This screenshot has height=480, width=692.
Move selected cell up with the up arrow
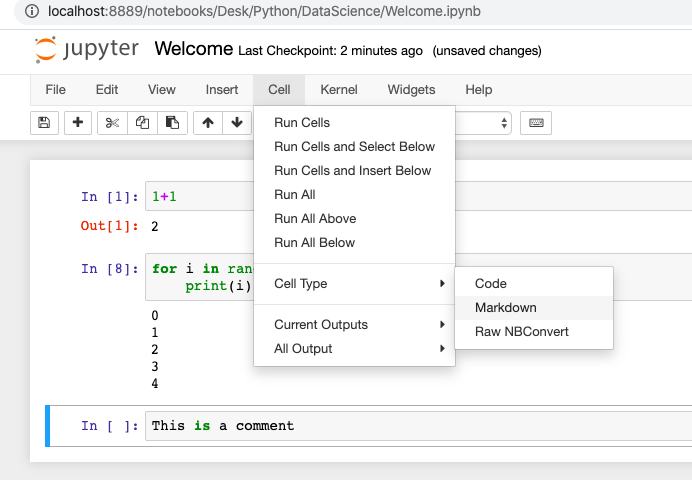(208, 123)
